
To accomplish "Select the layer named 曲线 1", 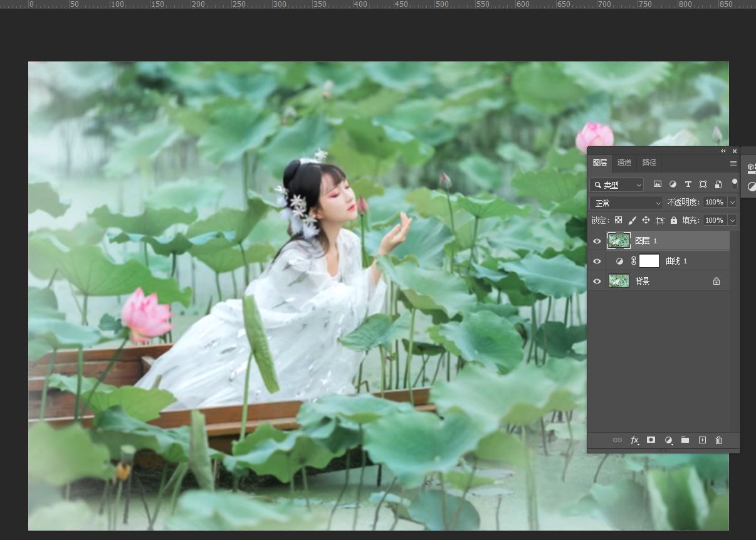I will (676, 261).
